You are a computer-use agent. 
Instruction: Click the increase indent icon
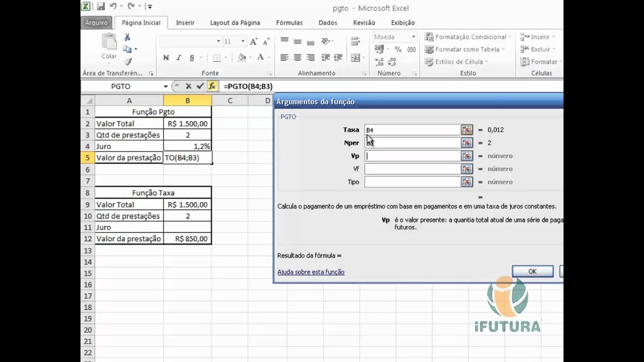coord(339,57)
